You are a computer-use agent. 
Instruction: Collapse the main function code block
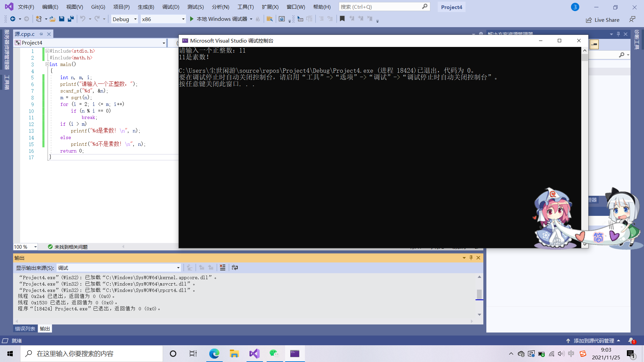point(47,64)
